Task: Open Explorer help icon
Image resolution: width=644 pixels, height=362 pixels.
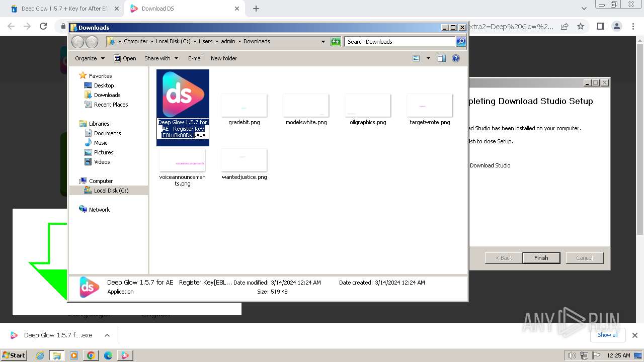Action: pyautogui.click(x=456, y=58)
